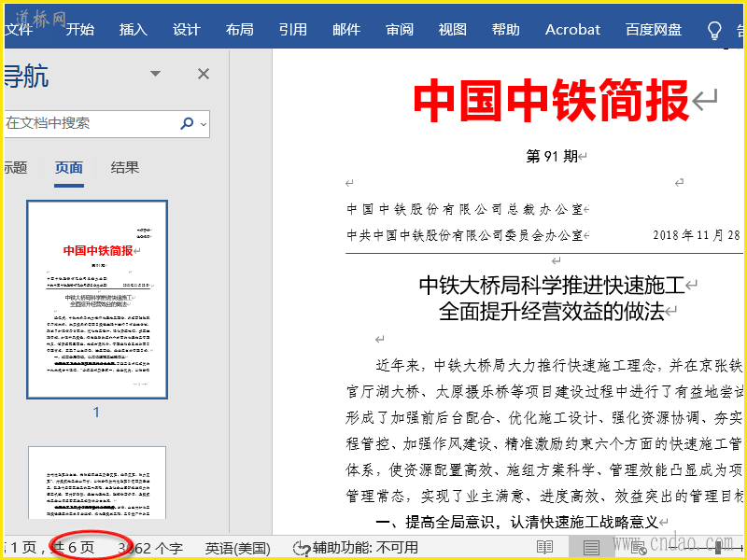This screenshot has width=747, height=560.
Task: Click the page count in status bar
Action: pyautogui.click(x=73, y=548)
